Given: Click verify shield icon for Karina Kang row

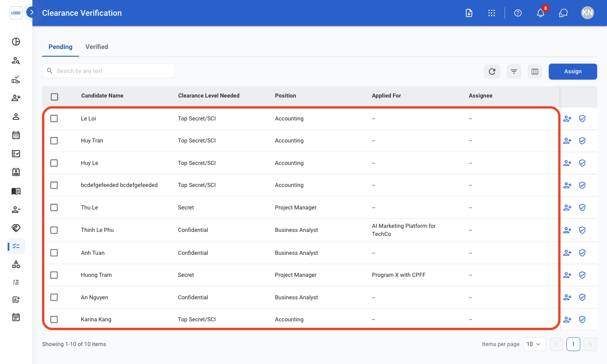Looking at the screenshot, I should (582, 320).
